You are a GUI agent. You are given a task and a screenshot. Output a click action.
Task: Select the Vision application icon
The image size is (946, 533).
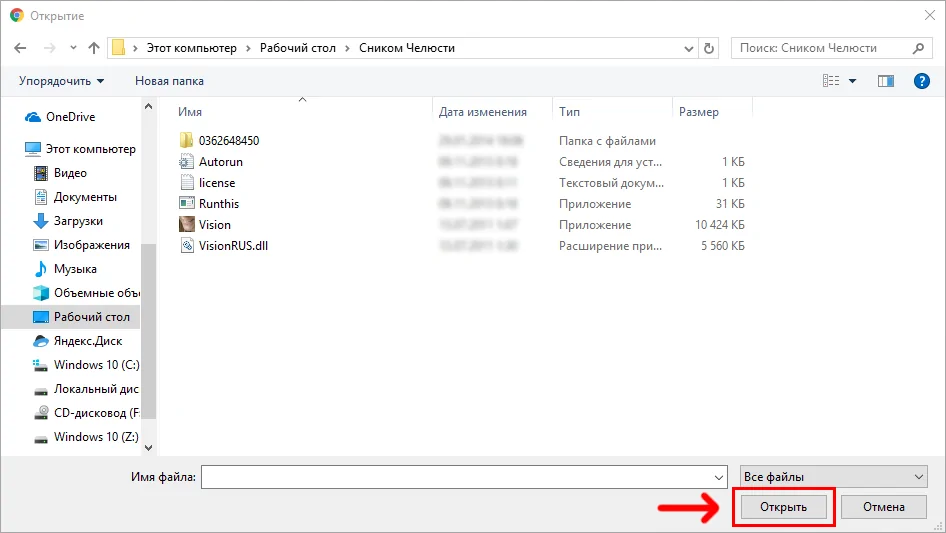[x=186, y=225]
